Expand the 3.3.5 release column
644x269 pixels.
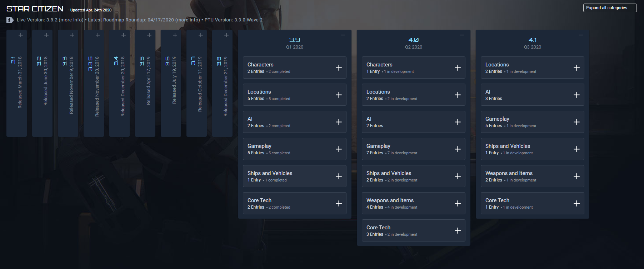pyautogui.click(x=98, y=35)
